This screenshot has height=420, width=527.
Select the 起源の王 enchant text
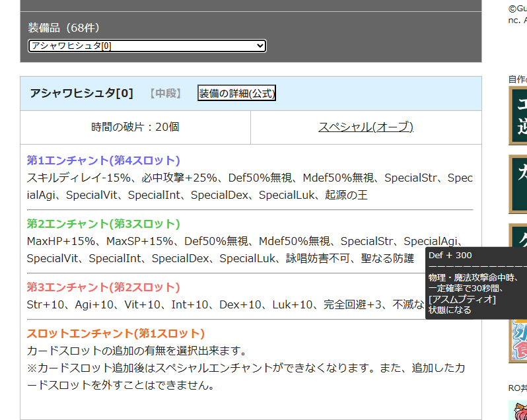(347, 195)
